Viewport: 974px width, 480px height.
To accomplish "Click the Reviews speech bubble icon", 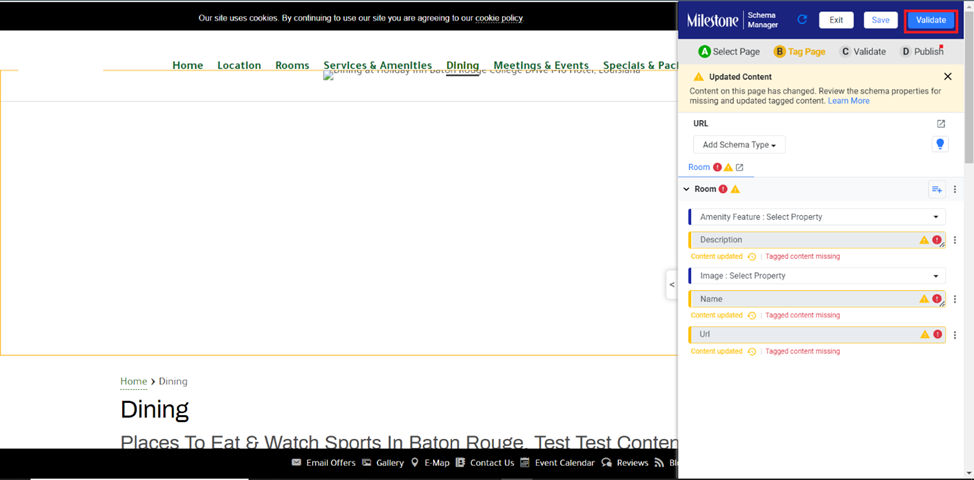I will coord(607,463).
